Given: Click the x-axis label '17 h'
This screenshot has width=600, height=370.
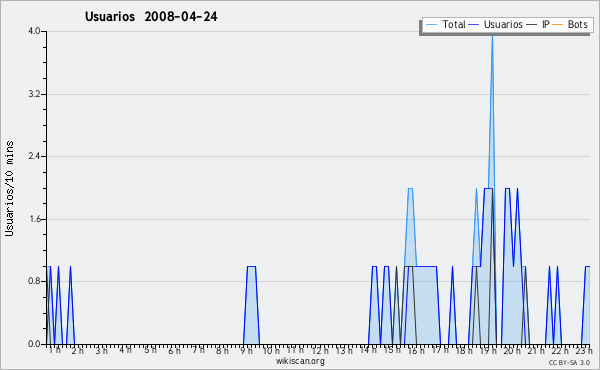Looking at the screenshot, I should tap(440, 350).
